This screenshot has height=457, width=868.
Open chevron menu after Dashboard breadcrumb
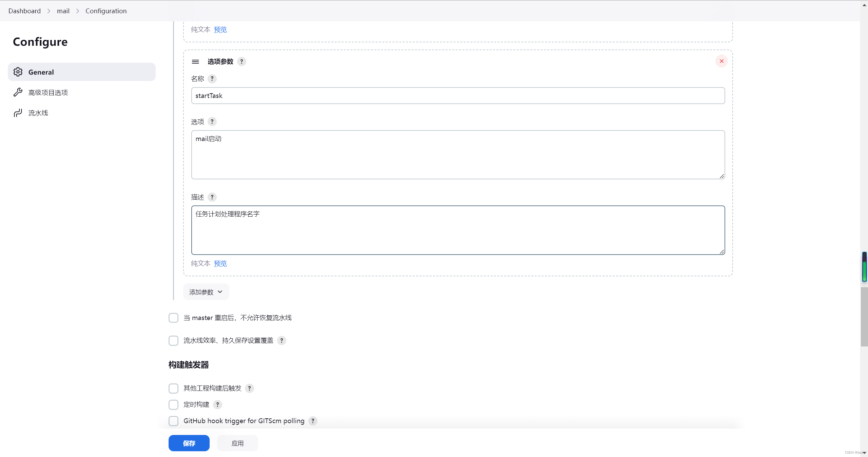pos(49,11)
